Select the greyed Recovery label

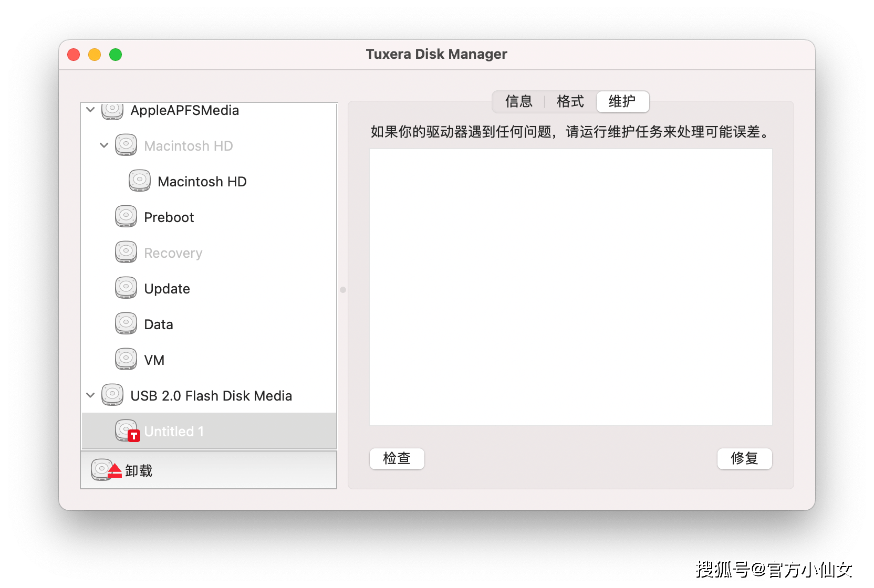pyautogui.click(x=173, y=253)
